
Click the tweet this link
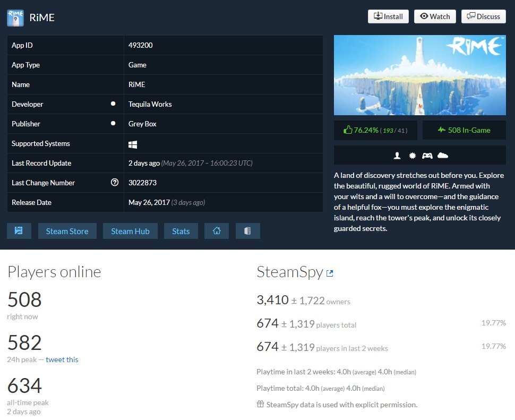pyautogui.click(x=62, y=359)
